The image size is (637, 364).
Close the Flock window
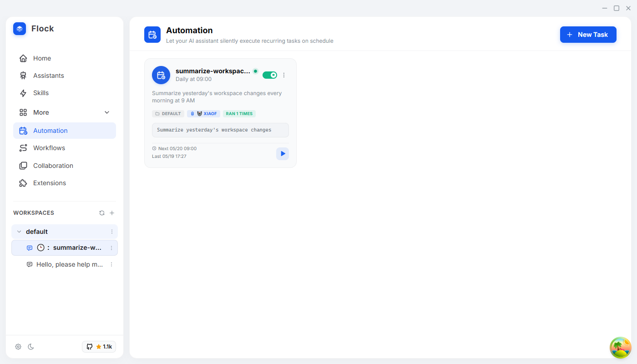[628, 8]
